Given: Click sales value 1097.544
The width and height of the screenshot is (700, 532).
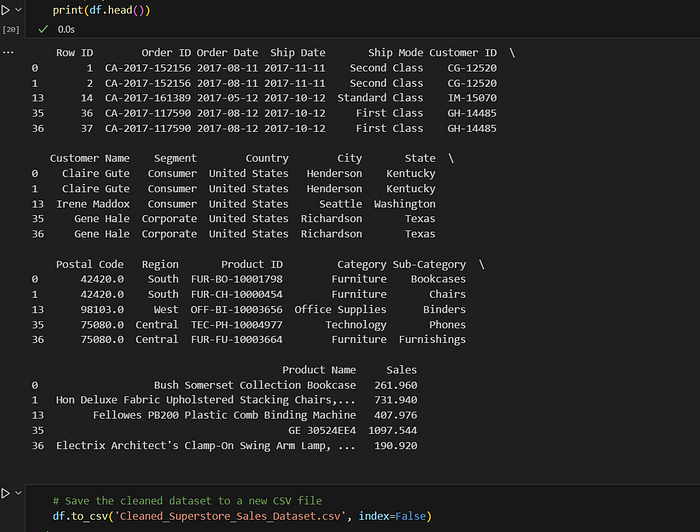Looking at the screenshot, I should [x=392, y=431].
